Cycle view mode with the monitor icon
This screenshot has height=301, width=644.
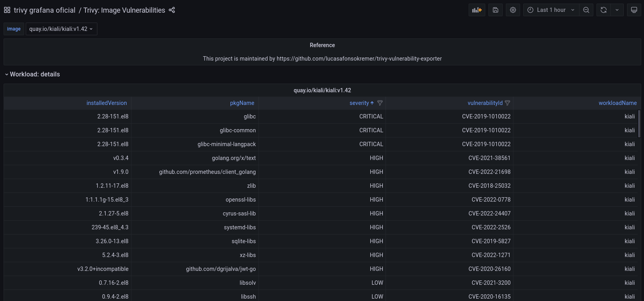(x=634, y=10)
